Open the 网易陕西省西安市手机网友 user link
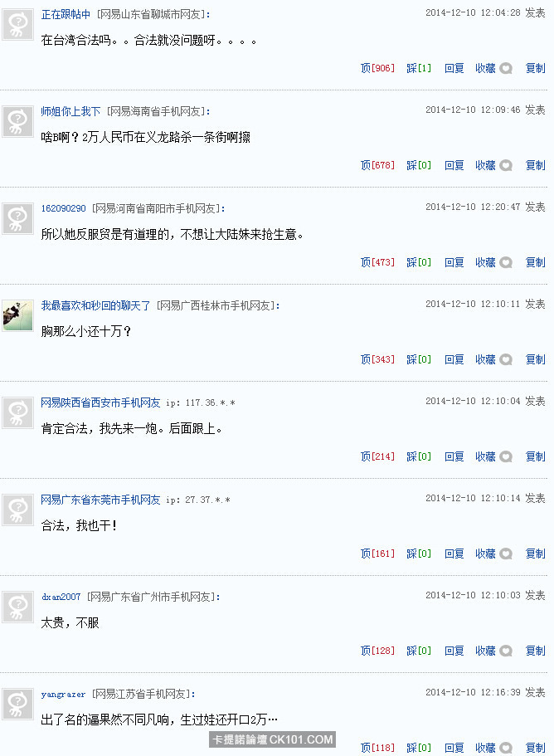This screenshot has height=756, width=554. point(100,403)
